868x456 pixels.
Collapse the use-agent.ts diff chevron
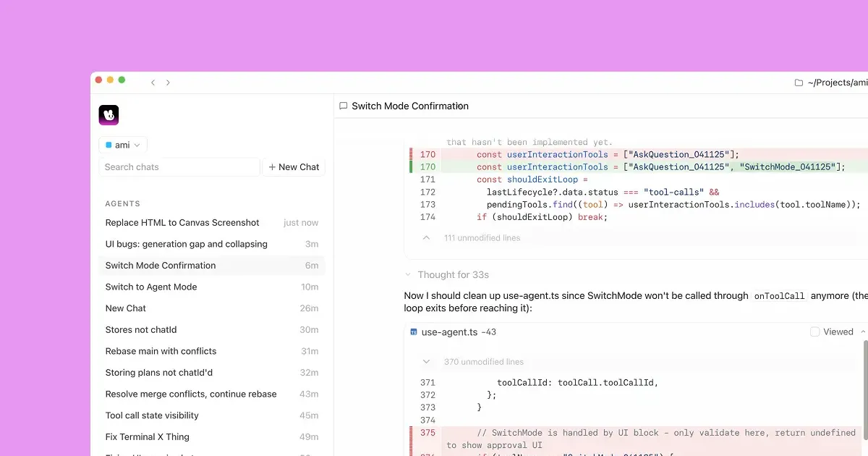click(863, 332)
